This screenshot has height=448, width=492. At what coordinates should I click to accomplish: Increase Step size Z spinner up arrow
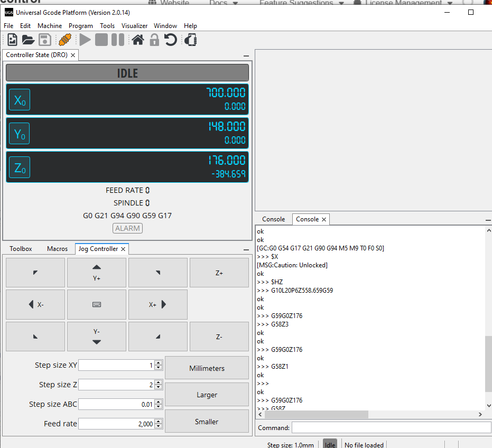[159, 382]
